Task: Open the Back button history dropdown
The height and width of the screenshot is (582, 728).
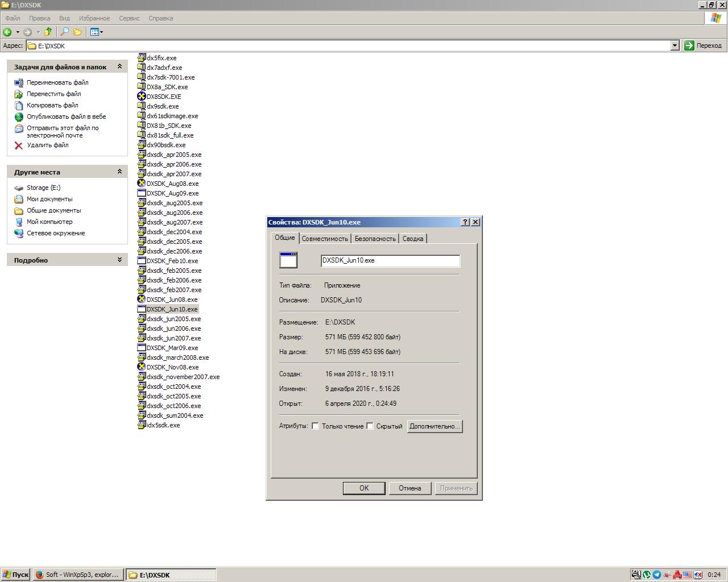Action: [x=18, y=32]
